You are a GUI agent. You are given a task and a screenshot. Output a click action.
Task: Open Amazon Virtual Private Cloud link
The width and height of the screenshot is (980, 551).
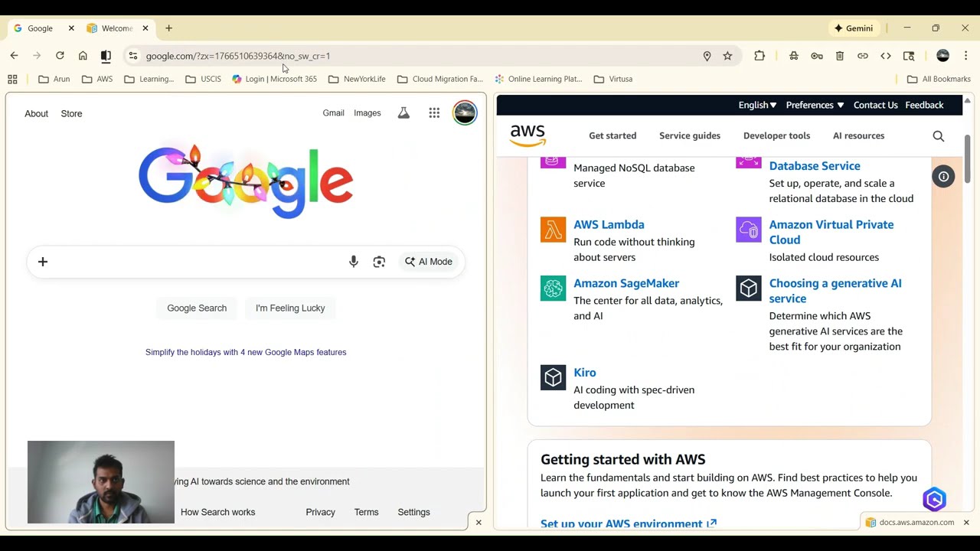[831, 232]
